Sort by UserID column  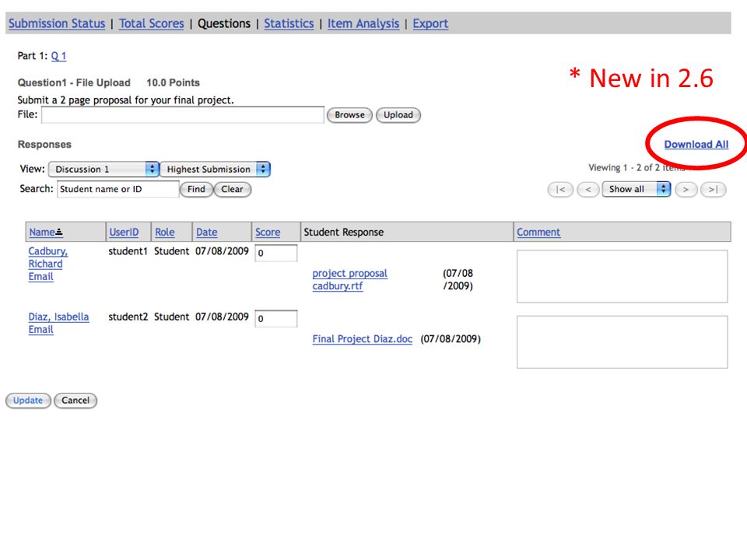click(124, 232)
